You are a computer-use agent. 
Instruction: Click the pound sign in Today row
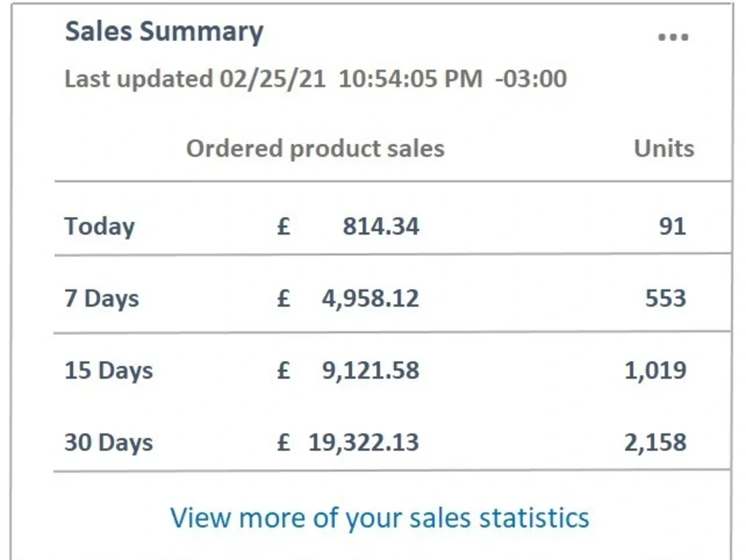[x=283, y=226]
